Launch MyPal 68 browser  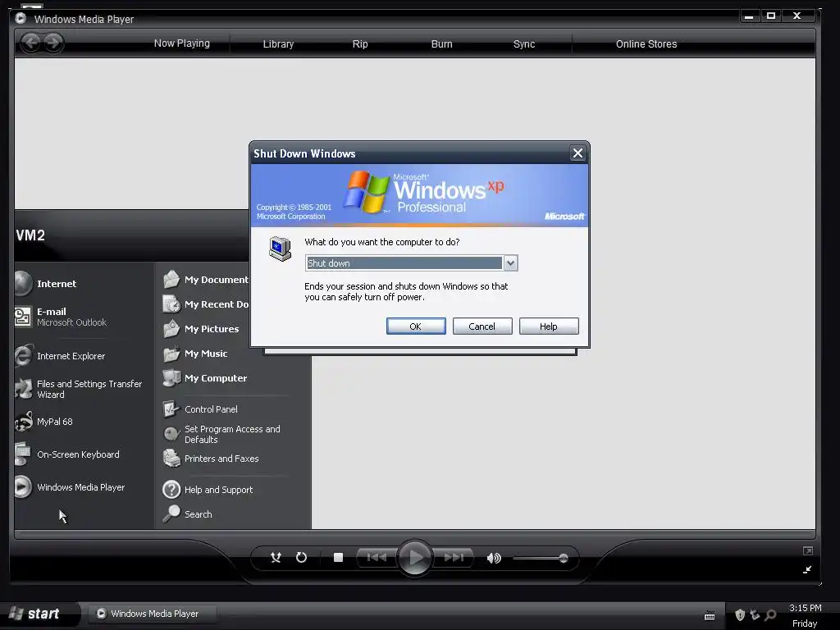click(44, 422)
